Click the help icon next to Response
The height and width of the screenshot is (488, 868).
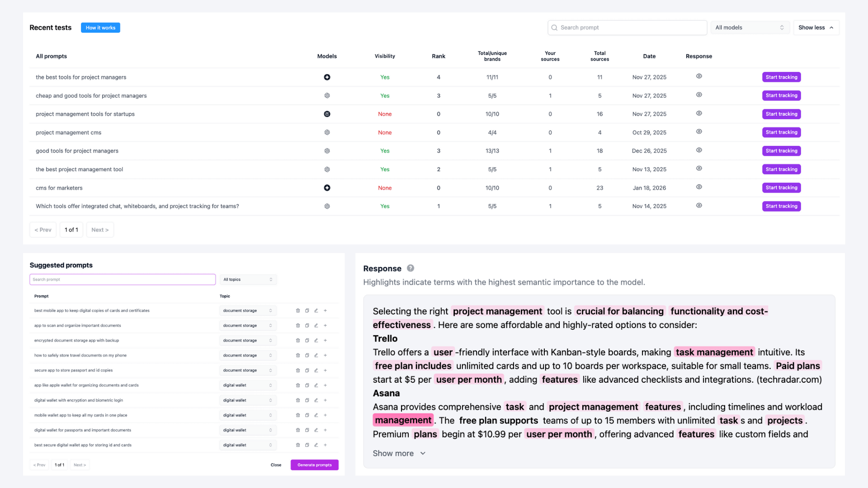click(x=410, y=268)
